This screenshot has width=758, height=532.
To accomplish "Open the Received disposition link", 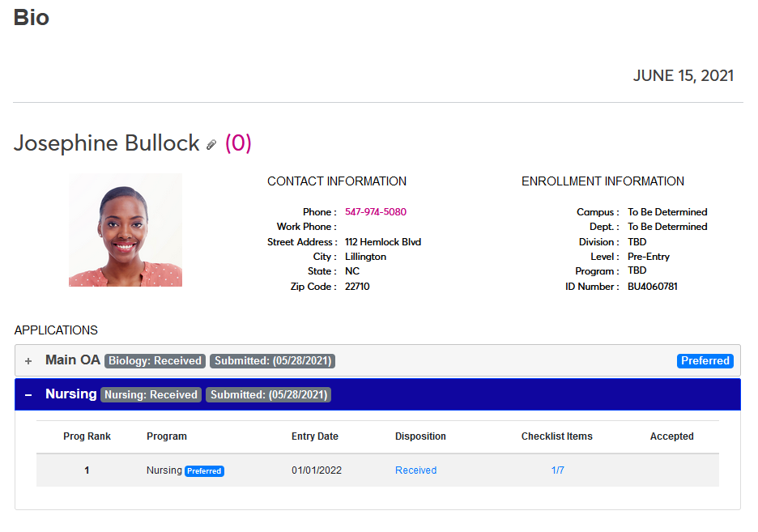I will pos(415,470).
